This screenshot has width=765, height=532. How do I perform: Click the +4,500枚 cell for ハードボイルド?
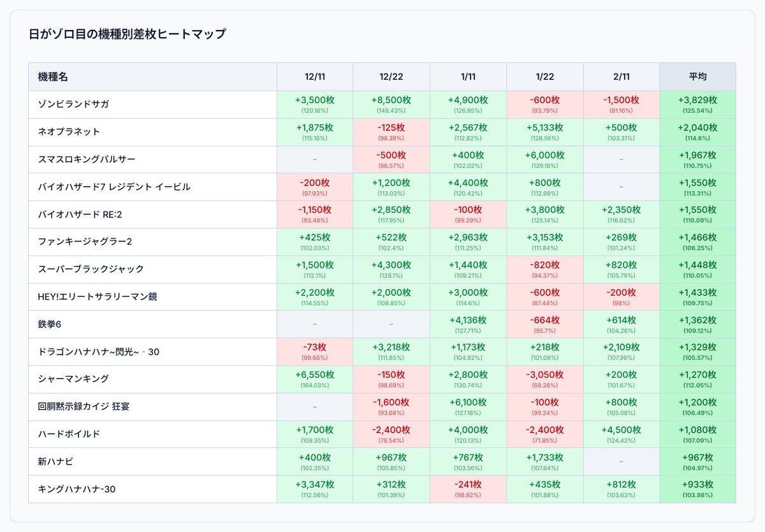621,434
